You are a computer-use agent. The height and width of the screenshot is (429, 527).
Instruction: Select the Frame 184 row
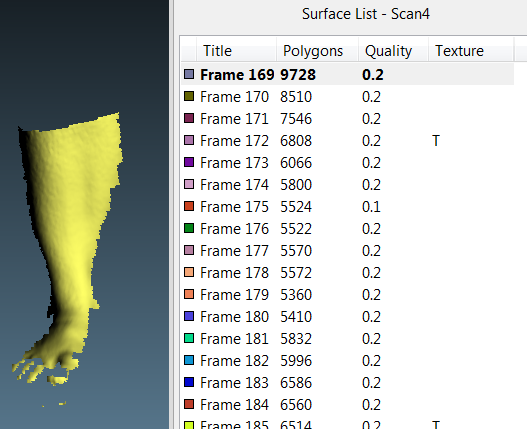point(348,404)
